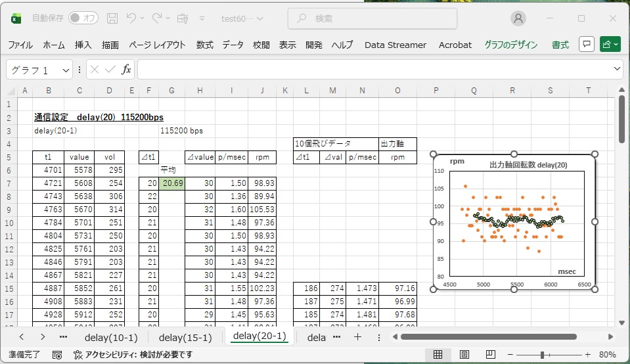
Task: Click the 80% zoom level button
Action: pos(607,355)
